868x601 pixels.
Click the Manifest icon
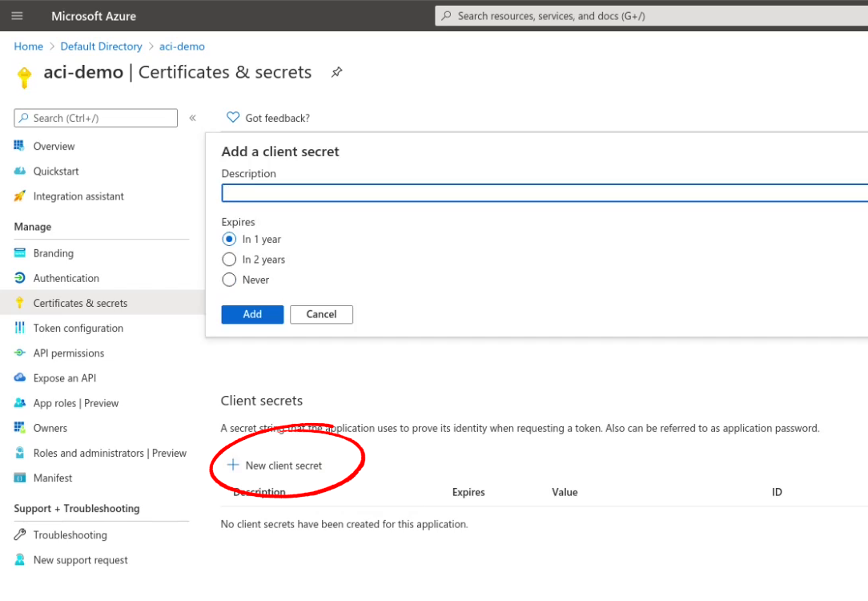click(19, 478)
